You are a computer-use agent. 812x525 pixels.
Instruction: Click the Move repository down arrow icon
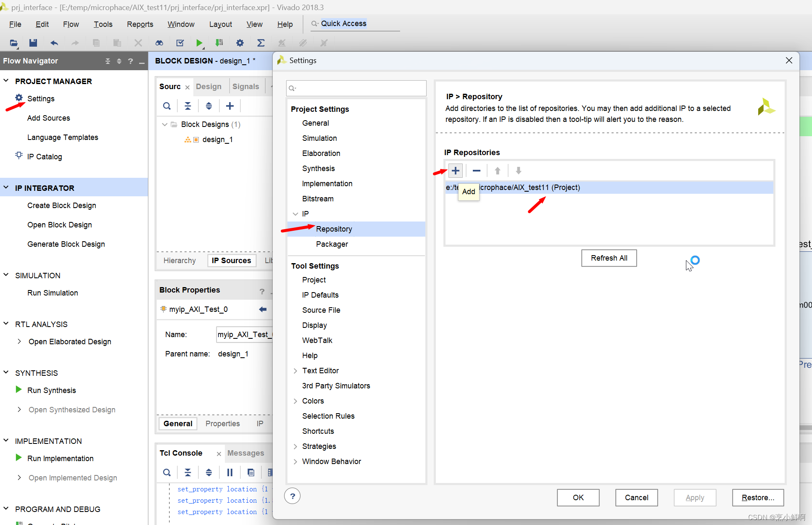point(519,171)
